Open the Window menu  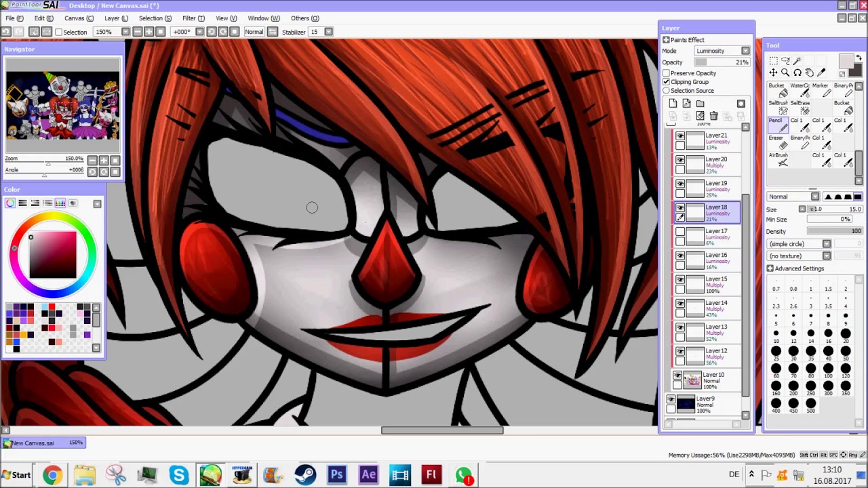[264, 18]
